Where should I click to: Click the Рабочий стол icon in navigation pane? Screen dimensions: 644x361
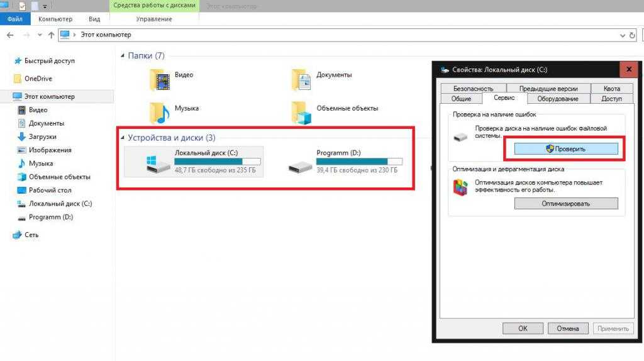21,190
